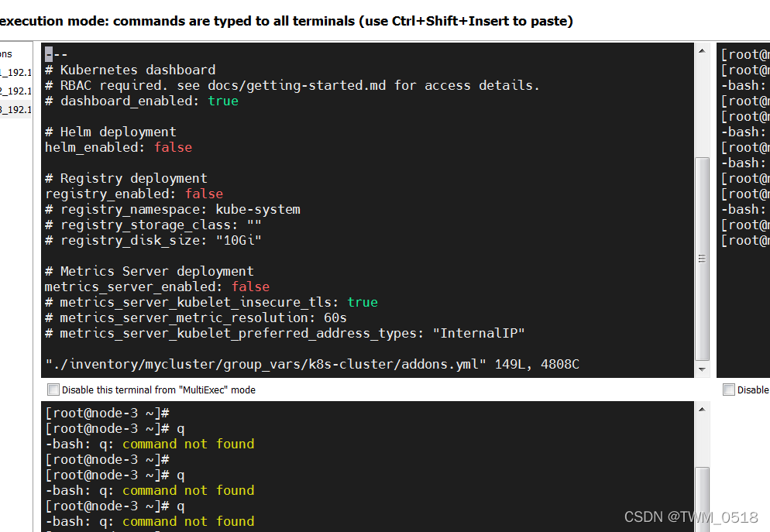Image resolution: width=770 pixels, height=532 pixels.
Task: Click the vim status line showing the addons.yml path
Action: pyautogui.click(x=311, y=364)
